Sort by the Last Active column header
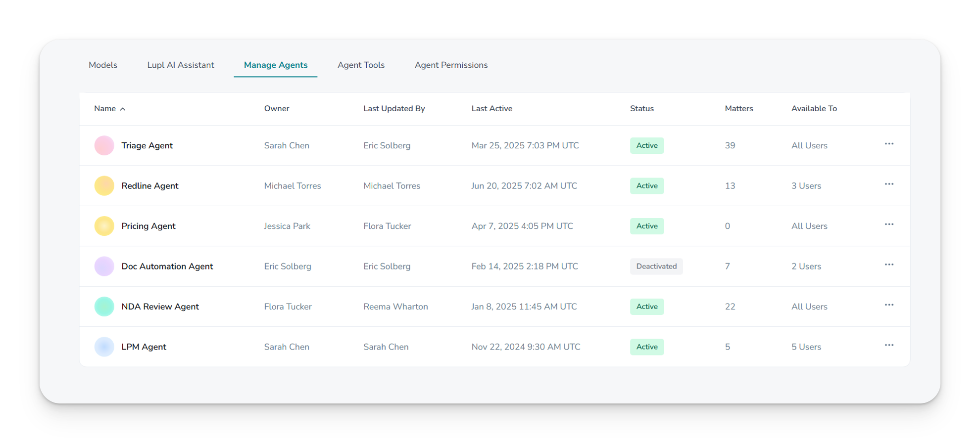The width and height of the screenshot is (980, 443). [x=491, y=109]
